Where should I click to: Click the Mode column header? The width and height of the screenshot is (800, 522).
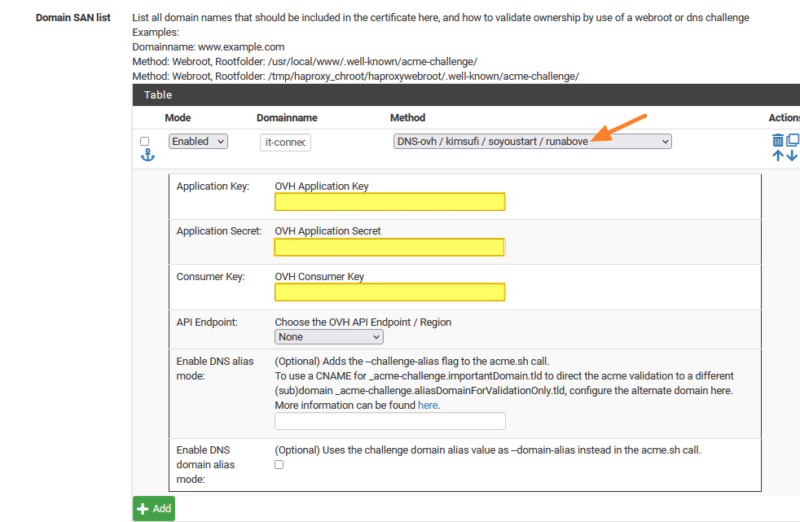pyautogui.click(x=178, y=118)
